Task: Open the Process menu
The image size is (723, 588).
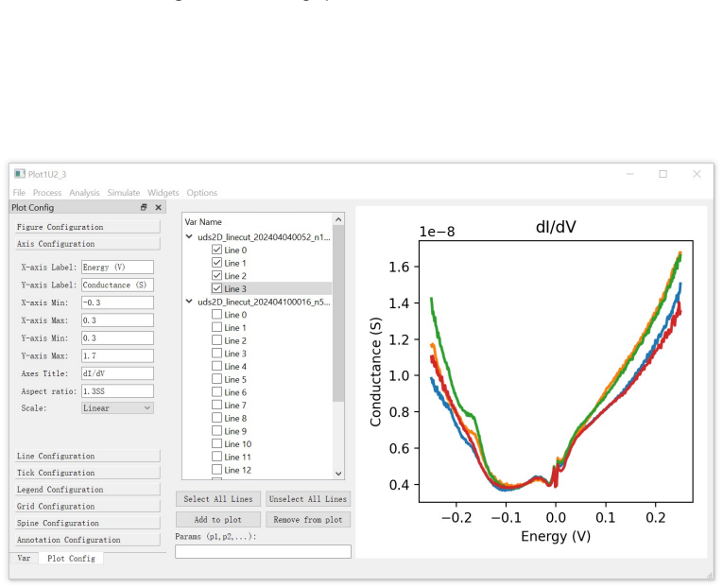Action: pos(47,192)
